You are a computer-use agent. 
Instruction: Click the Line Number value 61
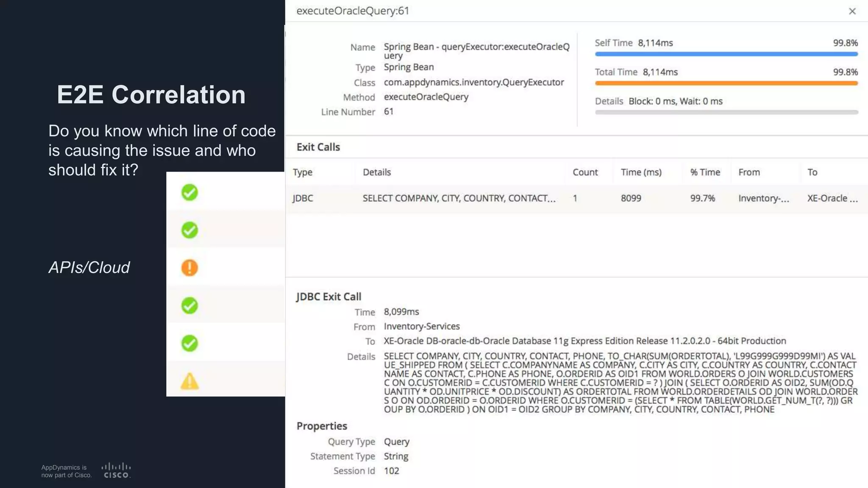coord(389,111)
